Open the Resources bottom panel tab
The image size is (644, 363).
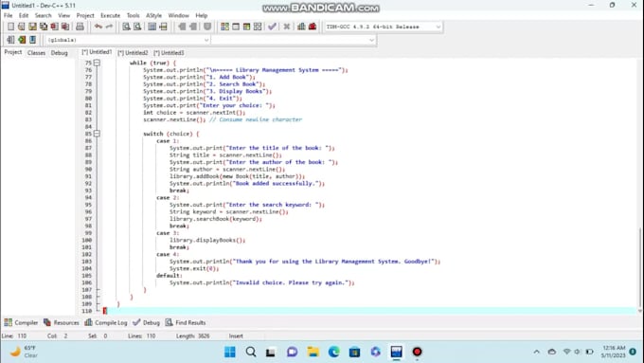point(62,322)
